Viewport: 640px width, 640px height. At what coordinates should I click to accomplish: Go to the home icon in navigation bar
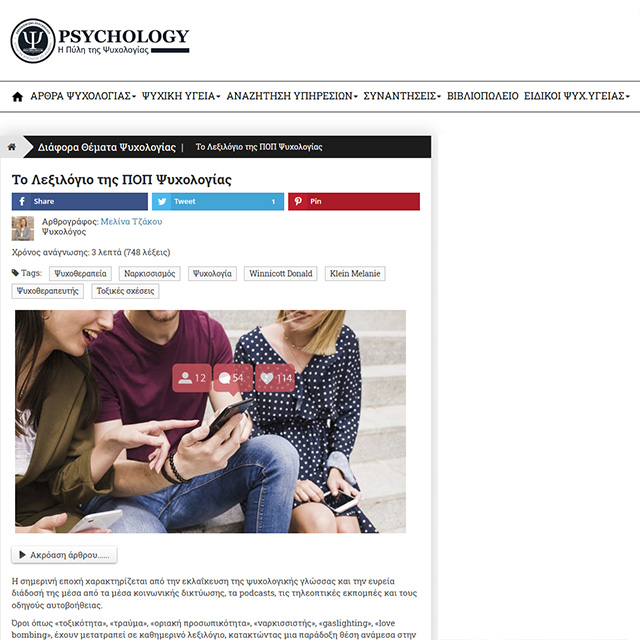(x=18, y=97)
